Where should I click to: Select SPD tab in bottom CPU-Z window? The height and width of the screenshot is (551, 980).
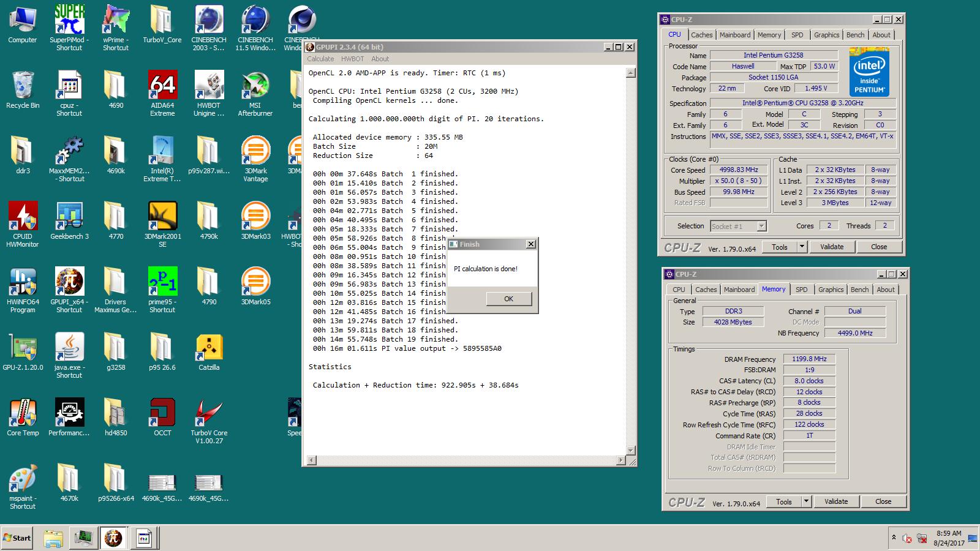pos(801,290)
